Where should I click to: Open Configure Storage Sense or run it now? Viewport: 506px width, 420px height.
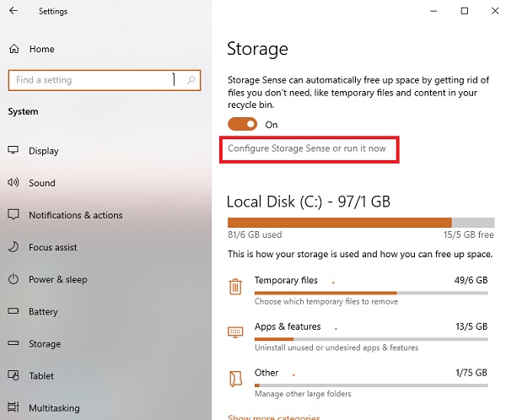(x=307, y=148)
